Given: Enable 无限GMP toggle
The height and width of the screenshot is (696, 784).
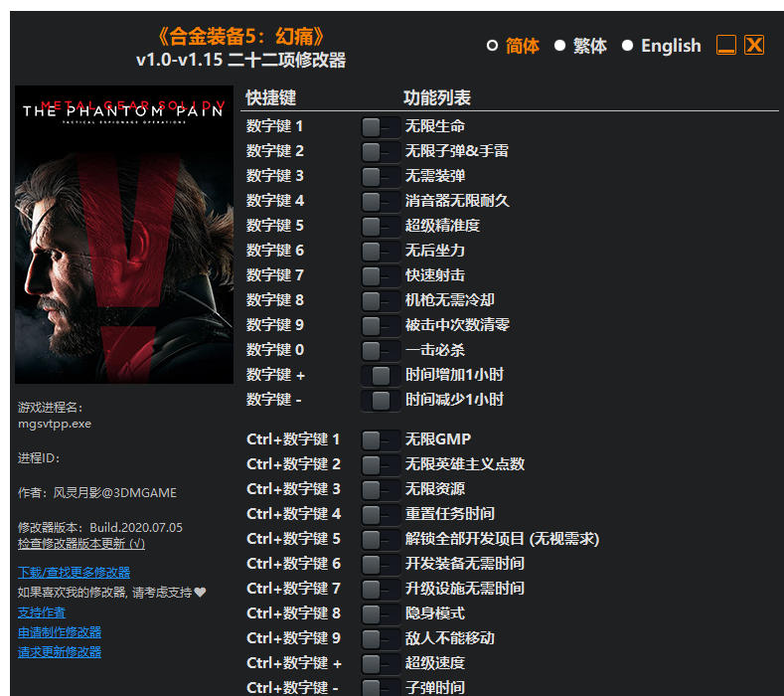Looking at the screenshot, I should click(381, 440).
